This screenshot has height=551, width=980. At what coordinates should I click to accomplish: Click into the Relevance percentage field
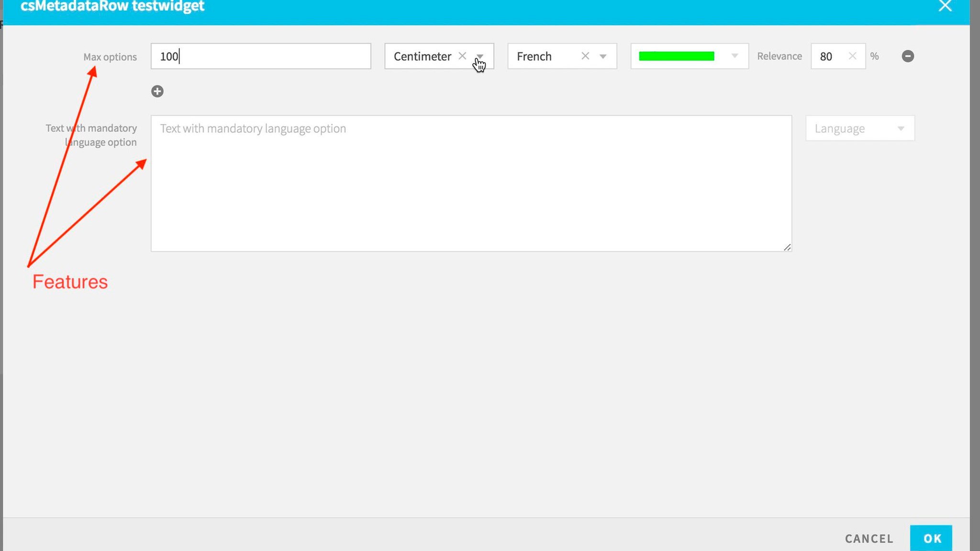pos(831,56)
